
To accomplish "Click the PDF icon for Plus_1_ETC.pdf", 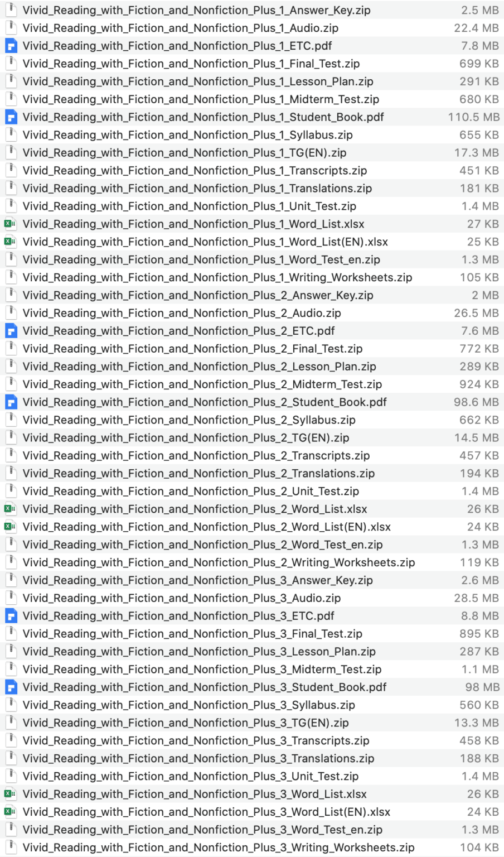I will click(x=11, y=46).
